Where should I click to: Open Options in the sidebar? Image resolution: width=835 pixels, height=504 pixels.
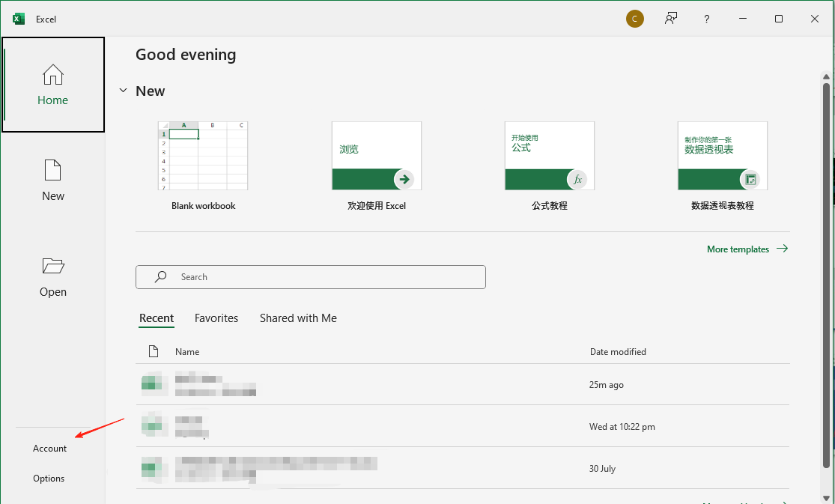click(x=49, y=479)
